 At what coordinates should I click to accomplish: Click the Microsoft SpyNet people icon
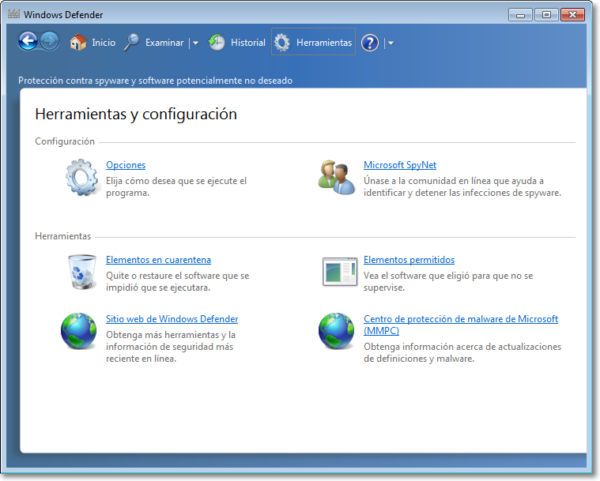coord(337,177)
